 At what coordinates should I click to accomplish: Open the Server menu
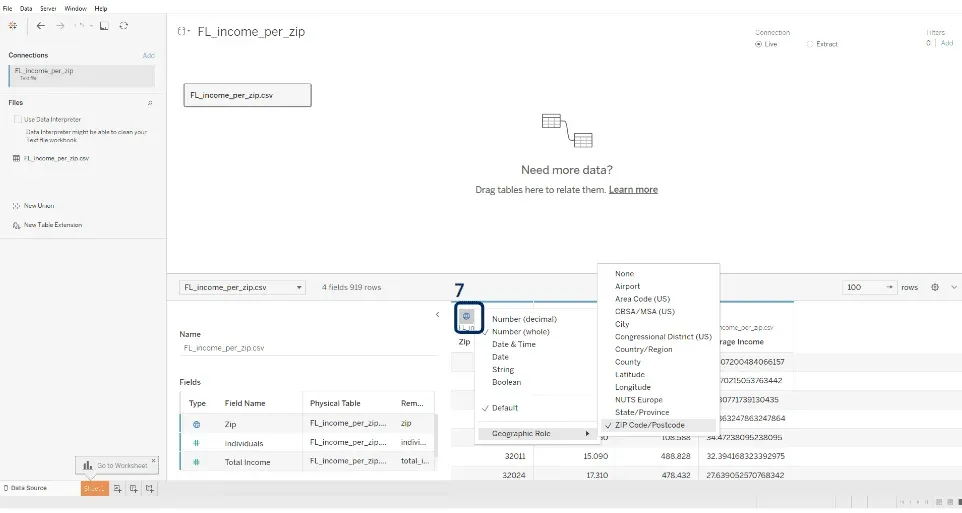(48, 9)
